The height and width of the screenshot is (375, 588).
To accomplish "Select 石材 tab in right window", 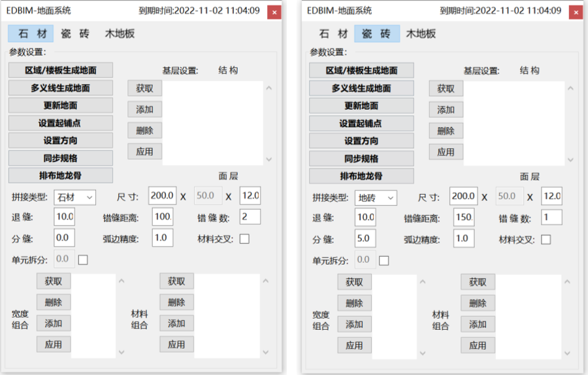I will click(x=333, y=34).
